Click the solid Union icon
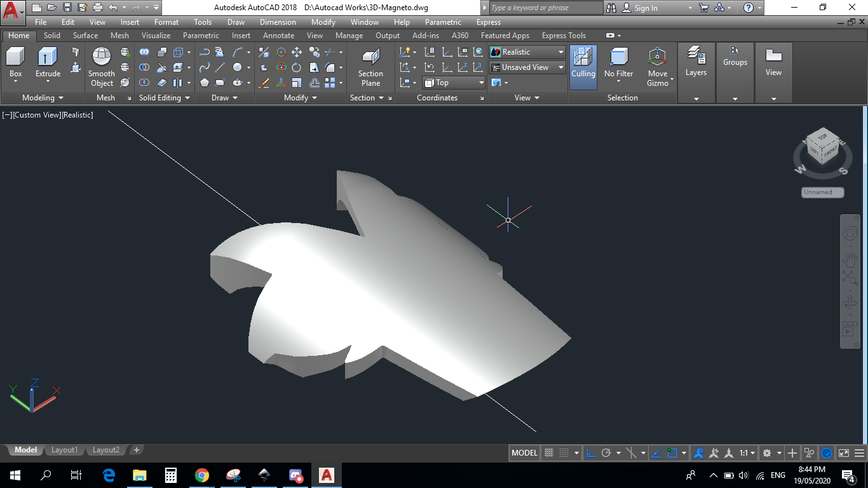Image resolution: width=868 pixels, height=488 pixels. pyautogui.click(x=145, y=52)
